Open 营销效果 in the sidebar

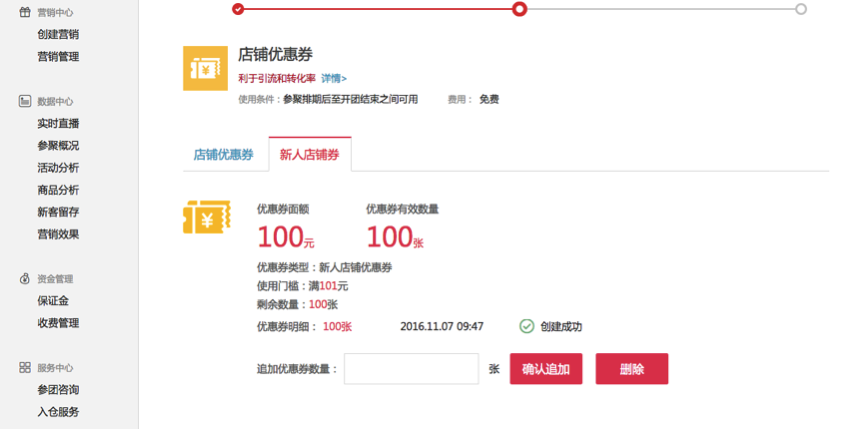58,234
